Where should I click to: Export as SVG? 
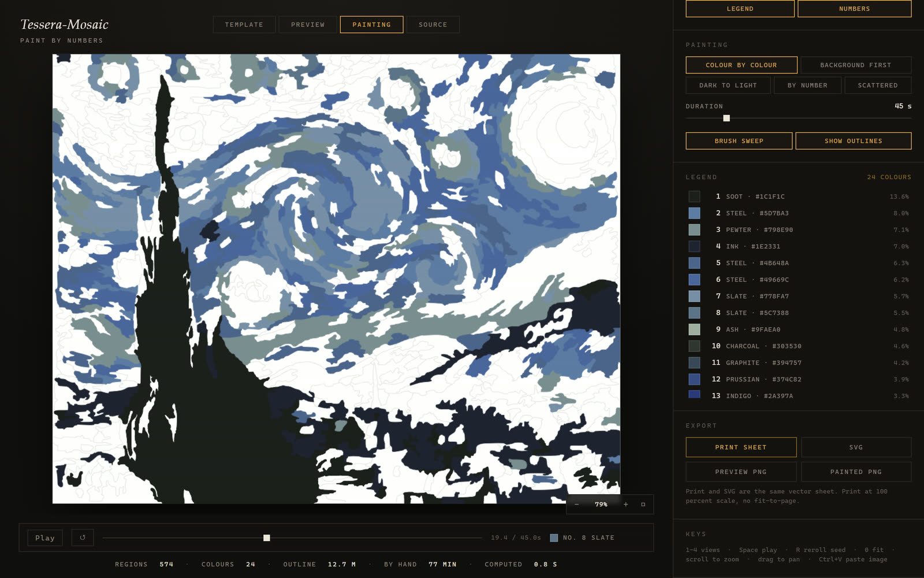point(856,447)
